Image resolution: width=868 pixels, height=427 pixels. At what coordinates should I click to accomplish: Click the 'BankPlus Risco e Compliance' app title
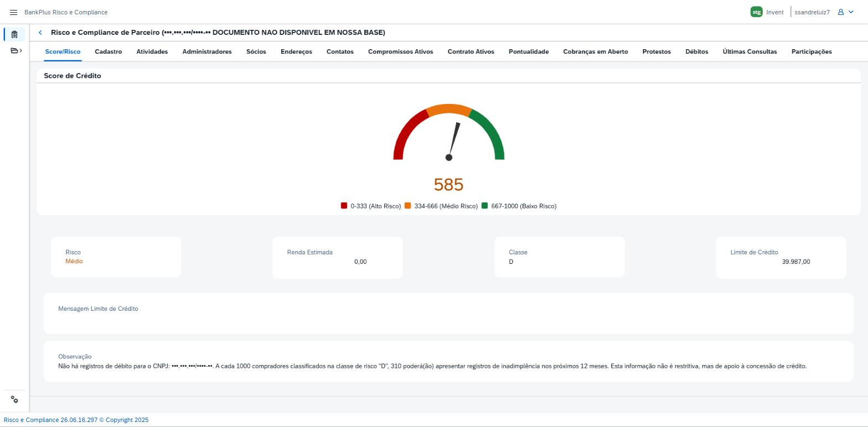[66, 12]
